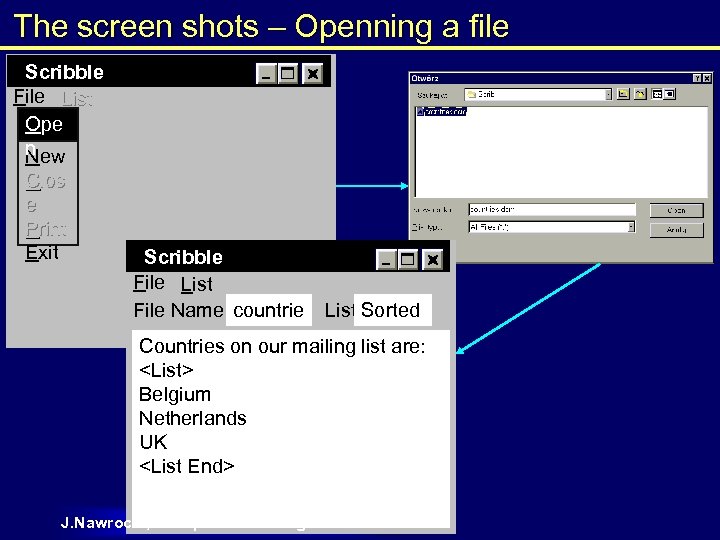Choose Exit from the File dropdown
The height and width of the screenshot is (540, 720).
click(x=42, y=253)
